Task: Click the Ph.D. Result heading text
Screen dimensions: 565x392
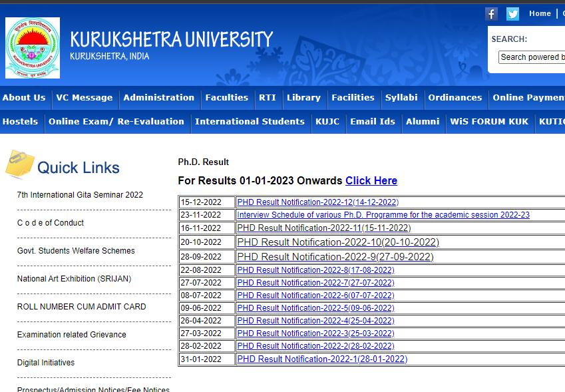Action: point(203,162)
